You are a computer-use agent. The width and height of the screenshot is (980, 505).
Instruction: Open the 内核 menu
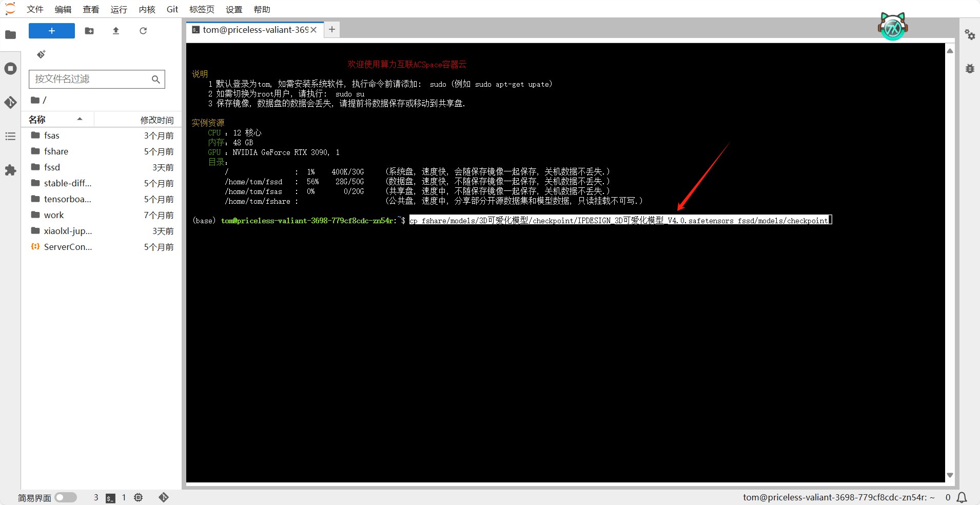coord(147,9)
